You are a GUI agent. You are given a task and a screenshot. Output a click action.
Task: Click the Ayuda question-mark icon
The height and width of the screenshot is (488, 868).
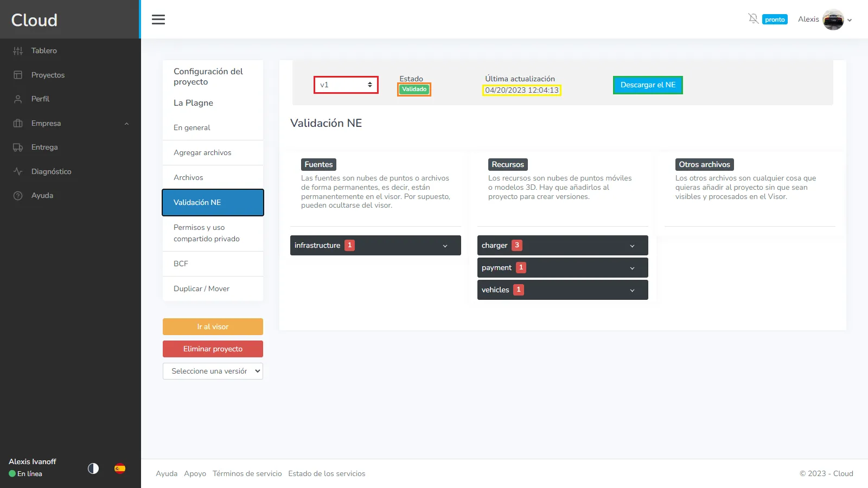click(18, 195)
